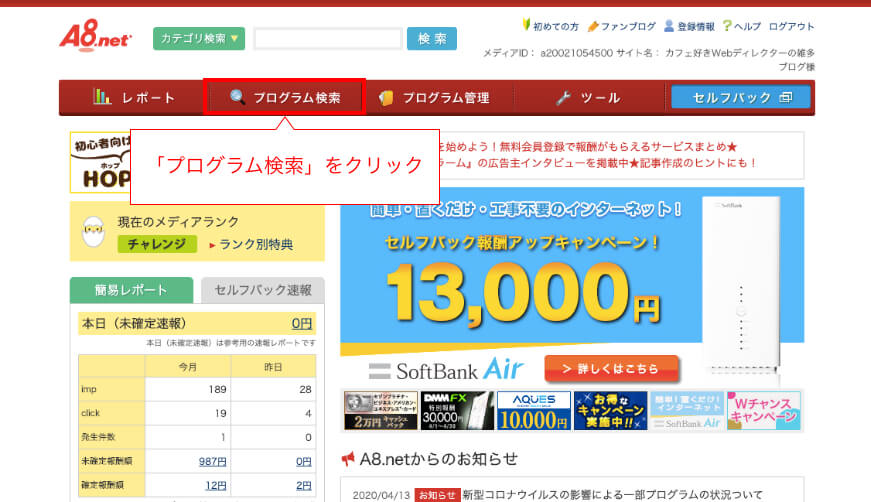
Task: Open the カテゴリ検索 dropdown
Action: coord(199,38)
